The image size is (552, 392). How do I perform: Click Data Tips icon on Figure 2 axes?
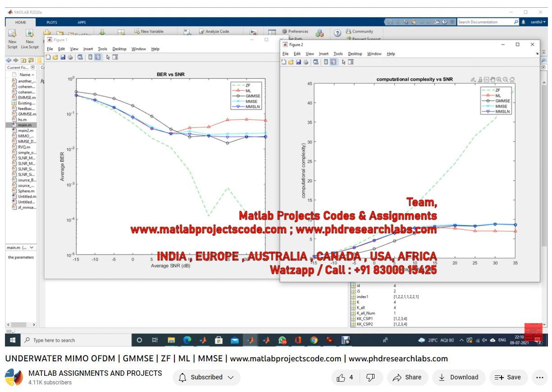pos(486,80)
